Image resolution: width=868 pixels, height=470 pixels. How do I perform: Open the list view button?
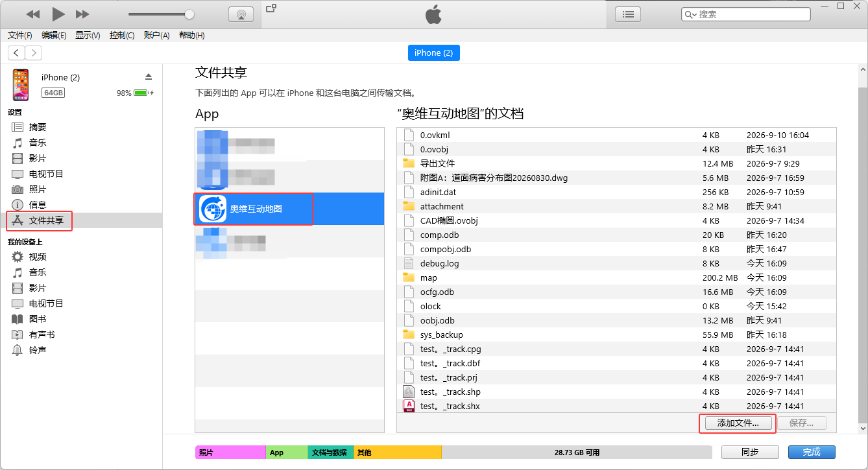click(x=627, y=14)
